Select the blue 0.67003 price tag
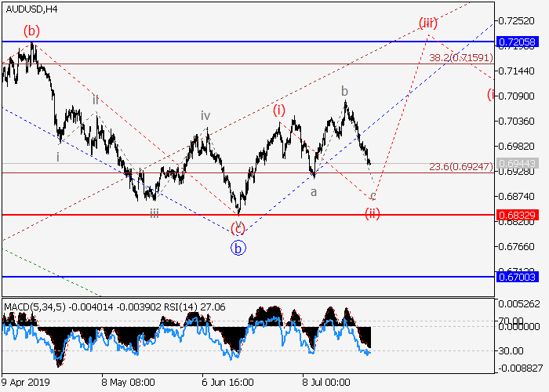 coord(518,277)
